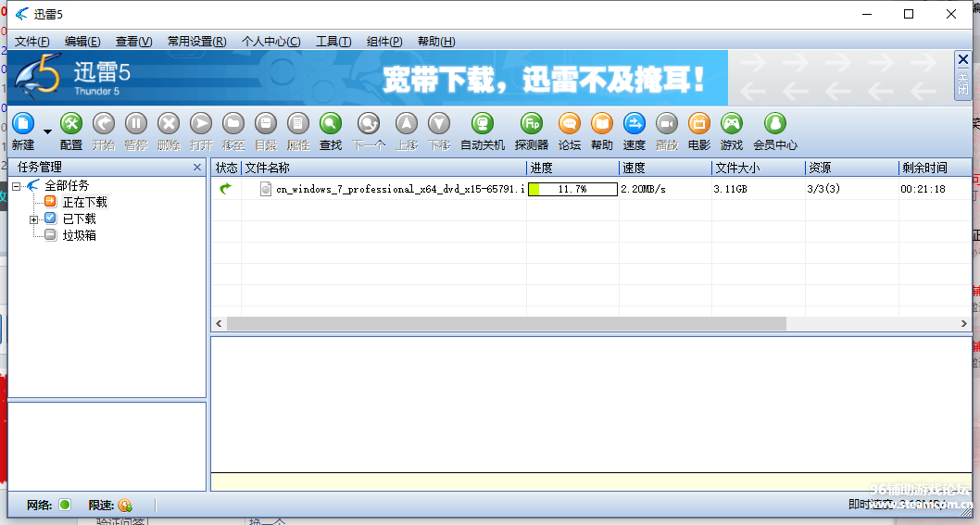Image resolution: width=980 pixels, height=525 pixels.
Task: Open the 游戏 games icon
Action: [732, 124]
